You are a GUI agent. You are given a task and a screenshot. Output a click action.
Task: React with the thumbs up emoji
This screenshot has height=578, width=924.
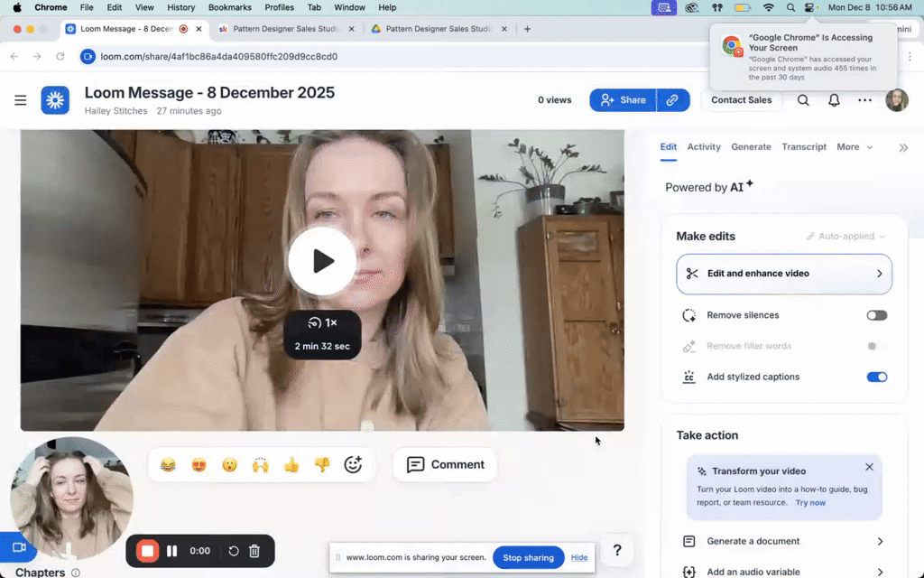291,465
